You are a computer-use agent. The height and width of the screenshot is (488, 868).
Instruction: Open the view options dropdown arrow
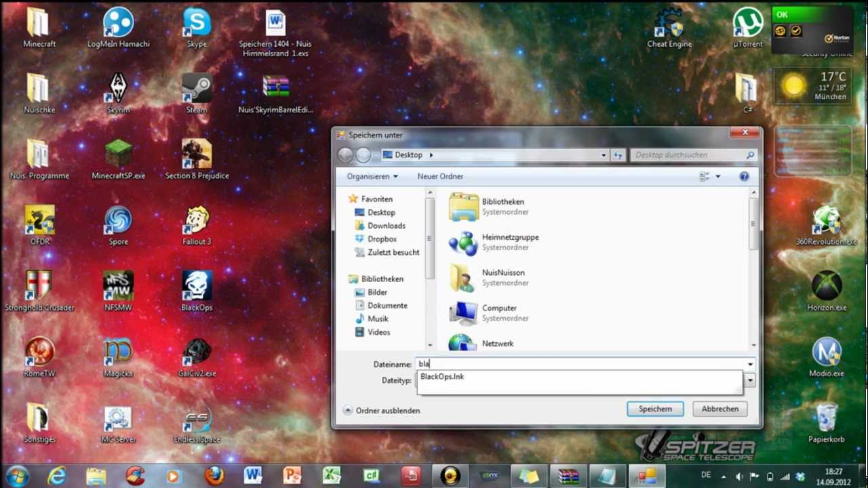pos(718,176)
